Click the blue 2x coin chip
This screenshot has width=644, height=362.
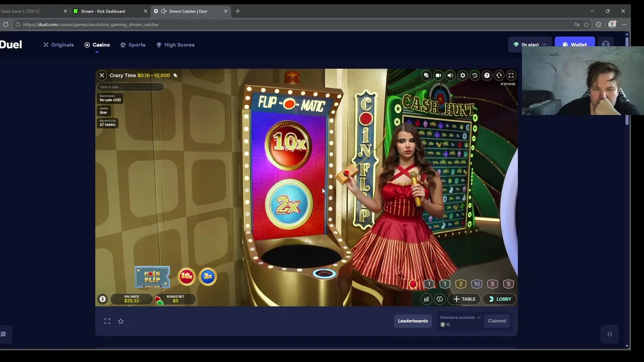[208, 277]
